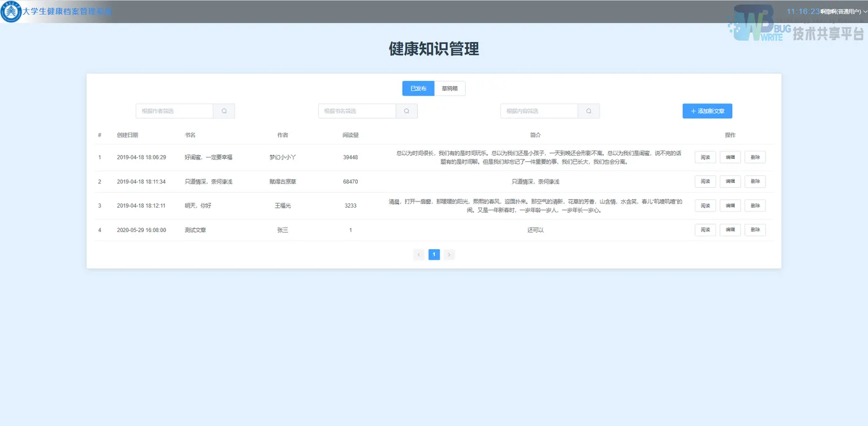This screenshot has width=868, height=426.
Task: Click the content filter search magnifier icon
Action: [588, 110]
